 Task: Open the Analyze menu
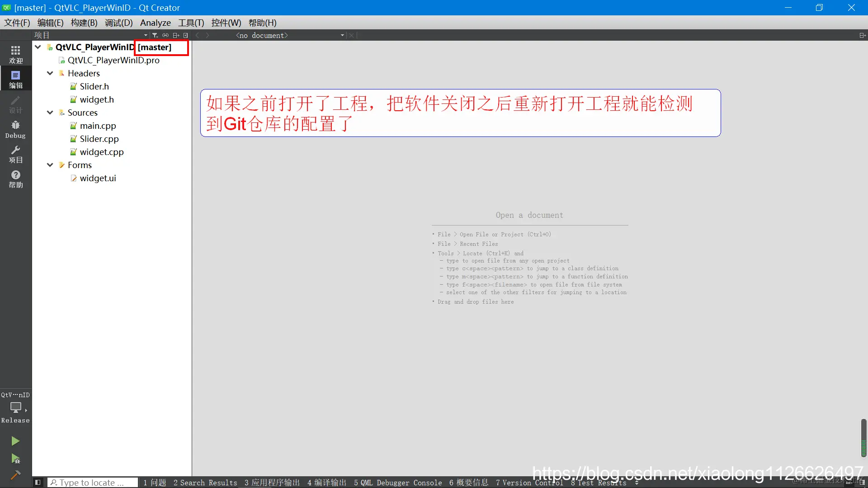(155, 23)
